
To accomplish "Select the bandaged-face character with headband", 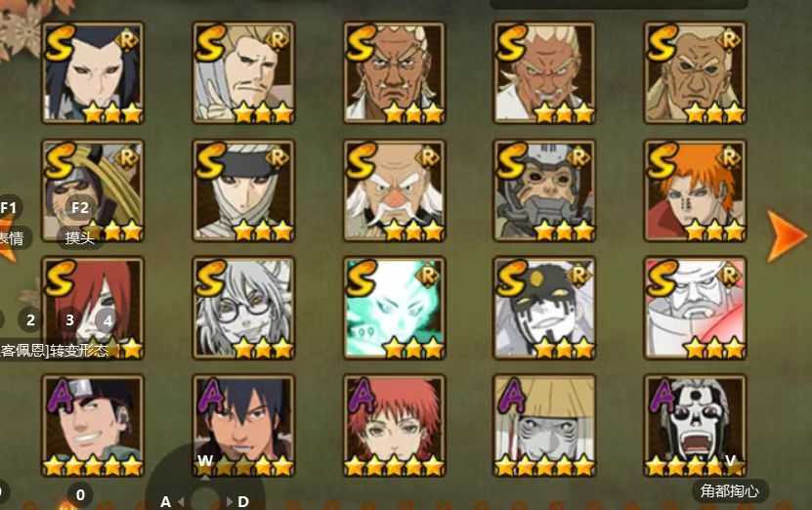I will [x=243, y=191].
